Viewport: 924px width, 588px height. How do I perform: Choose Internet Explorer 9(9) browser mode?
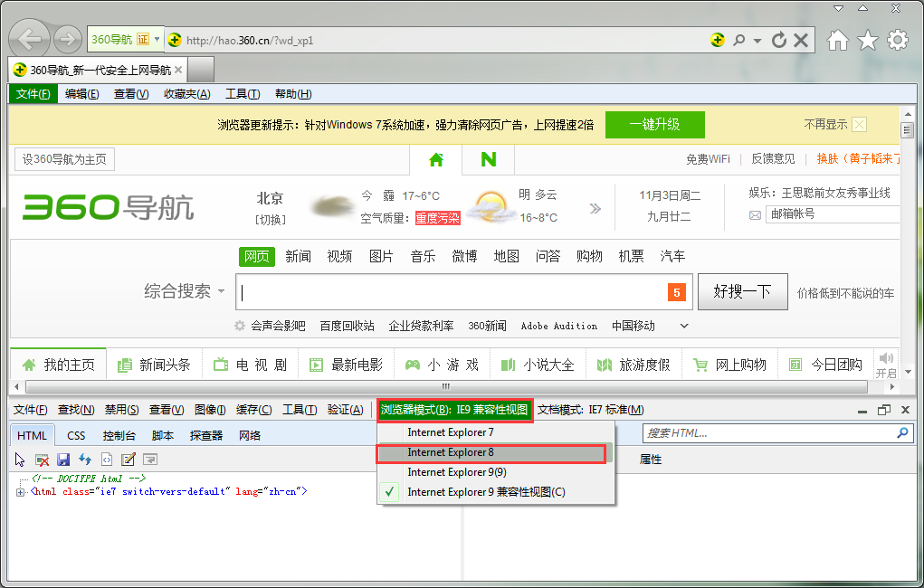click(x=496, y=472)
